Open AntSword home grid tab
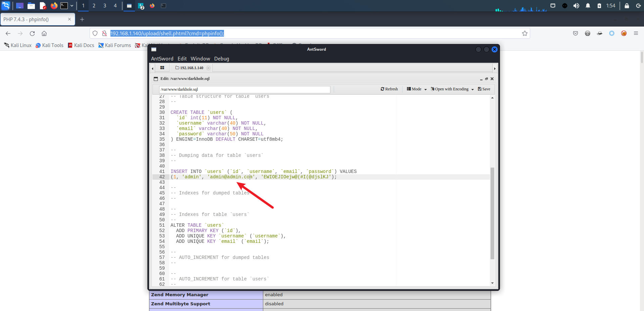Image resolution: width=644 pixels, height=311 pixels. coord(162,68)
